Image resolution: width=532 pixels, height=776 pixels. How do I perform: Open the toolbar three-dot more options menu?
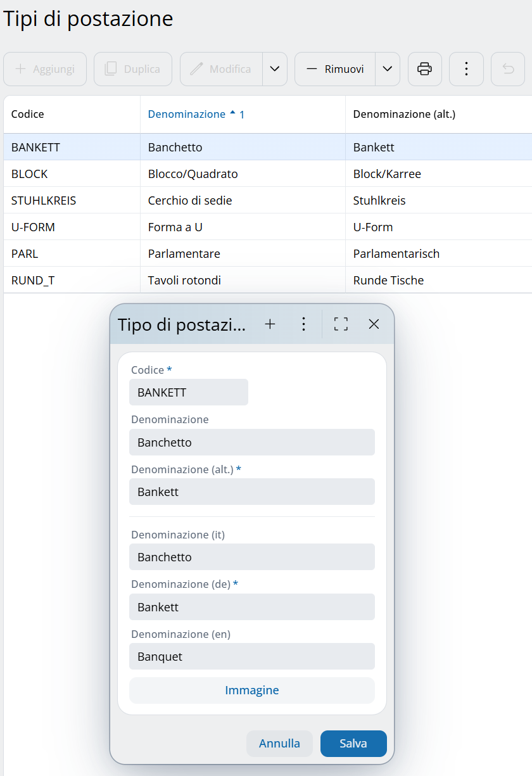click(466, 69)
